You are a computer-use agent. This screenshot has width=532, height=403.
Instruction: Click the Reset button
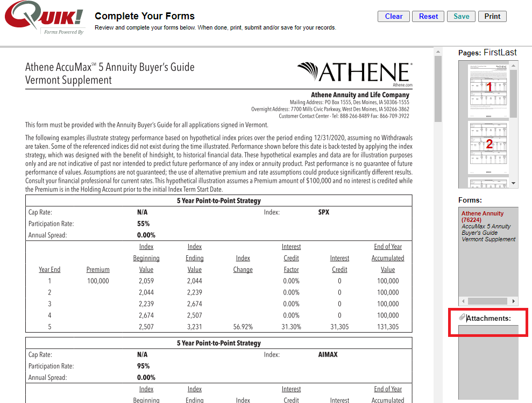428,16
